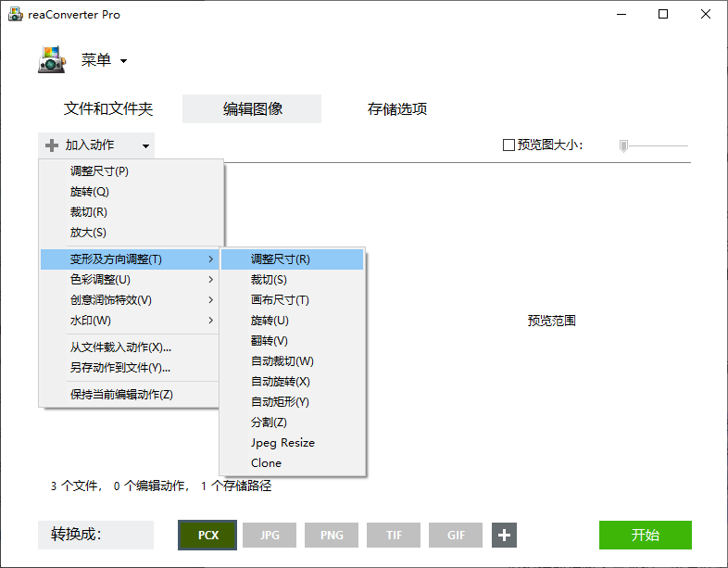Click the 预览范围 preview area text

click(x=552, y=321)
